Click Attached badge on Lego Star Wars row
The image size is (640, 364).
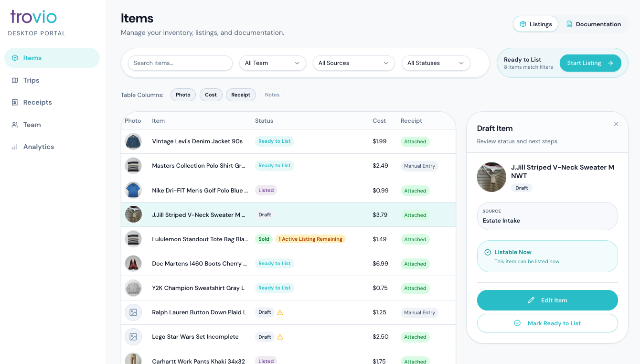415,337
